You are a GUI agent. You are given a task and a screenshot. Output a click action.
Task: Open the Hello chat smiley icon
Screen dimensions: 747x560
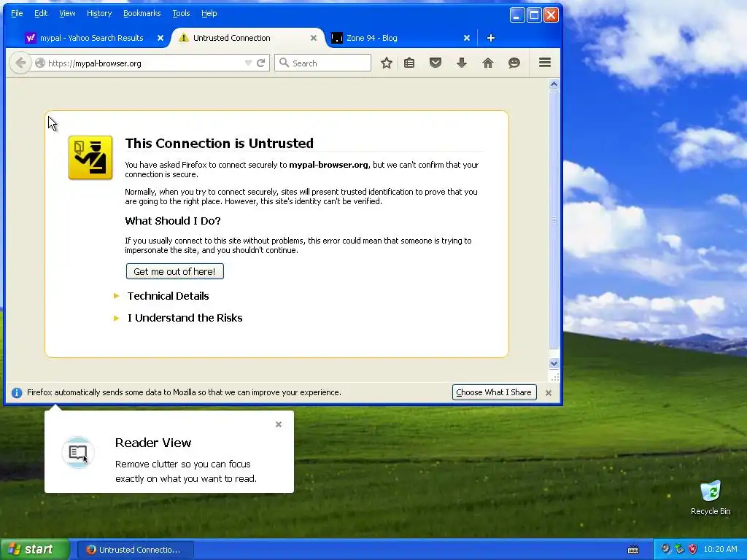coord(514,63)
